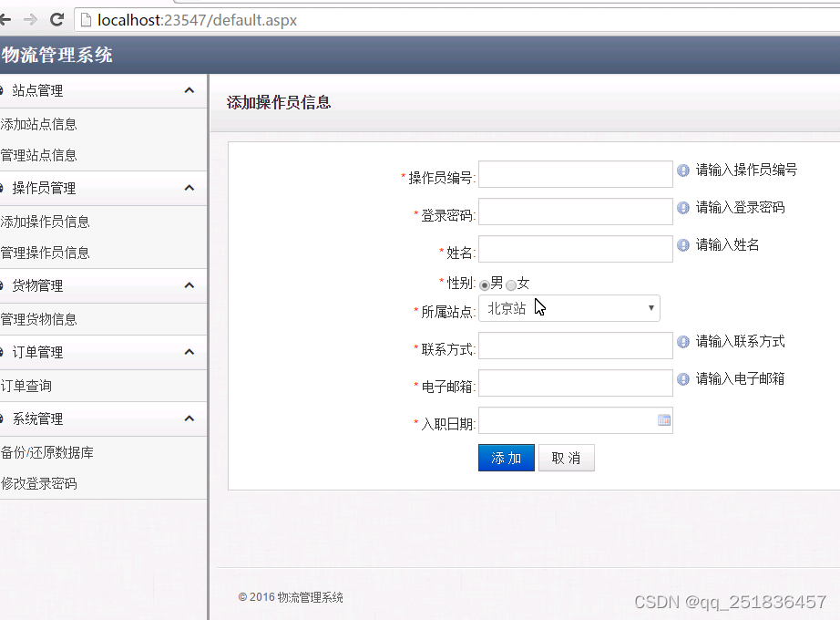
Task: Open 管理站点信息 in sidebar
Action: pyautogui.click(x=38, y=156)
